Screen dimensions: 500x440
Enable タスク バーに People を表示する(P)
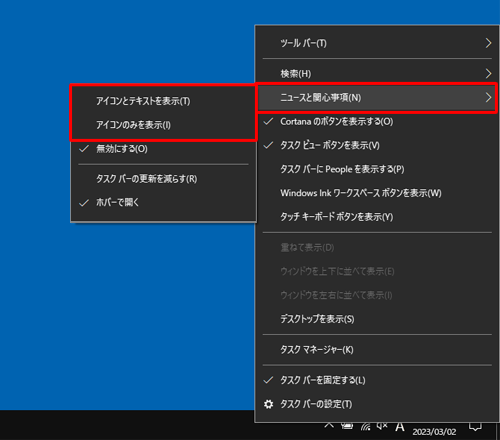coord(377,169)
